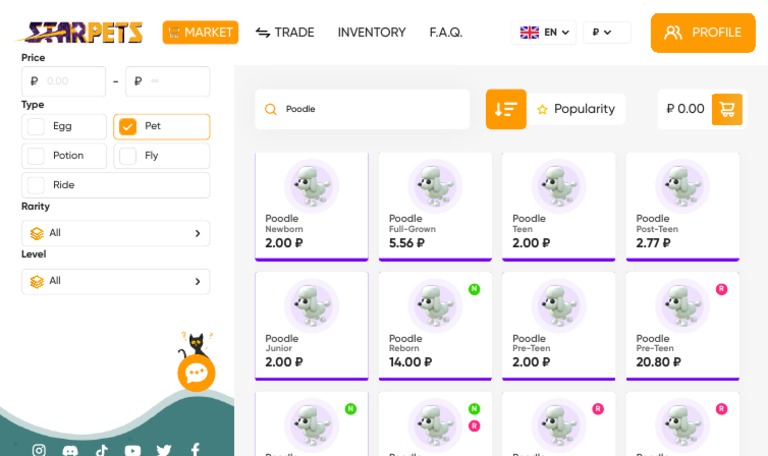The width and height of the screenshot is (768, 456).
Task: Open the Twitter social link
Action: [164, 450]
